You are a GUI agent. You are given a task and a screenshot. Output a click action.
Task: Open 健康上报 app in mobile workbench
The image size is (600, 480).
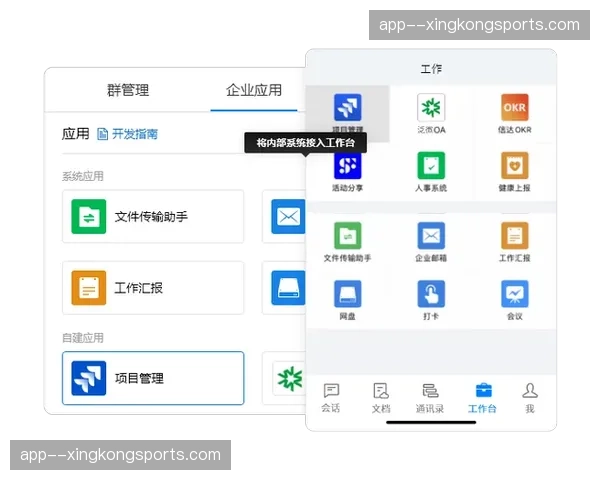pos(515,172)
